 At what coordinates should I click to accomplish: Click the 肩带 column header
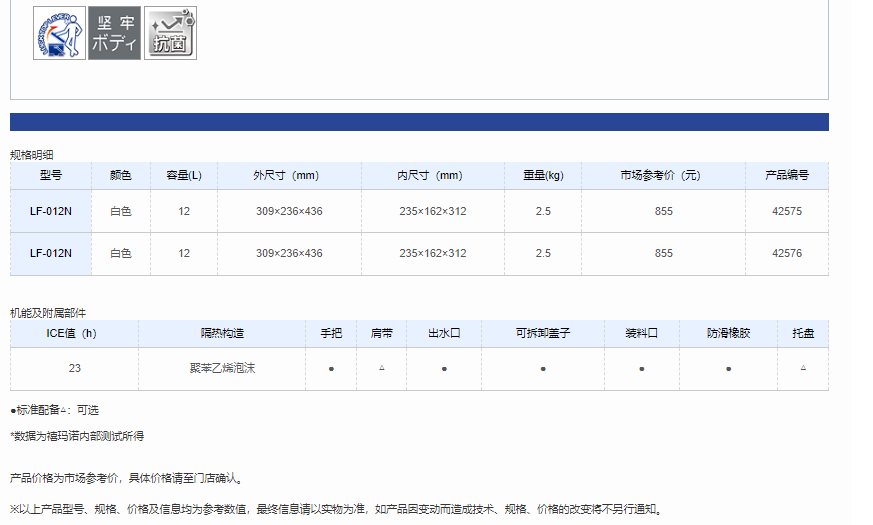pos(381,333)
